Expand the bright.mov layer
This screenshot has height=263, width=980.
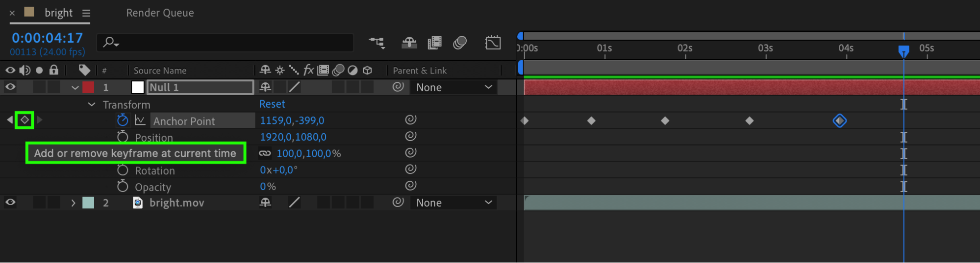[x=73, y=203]
